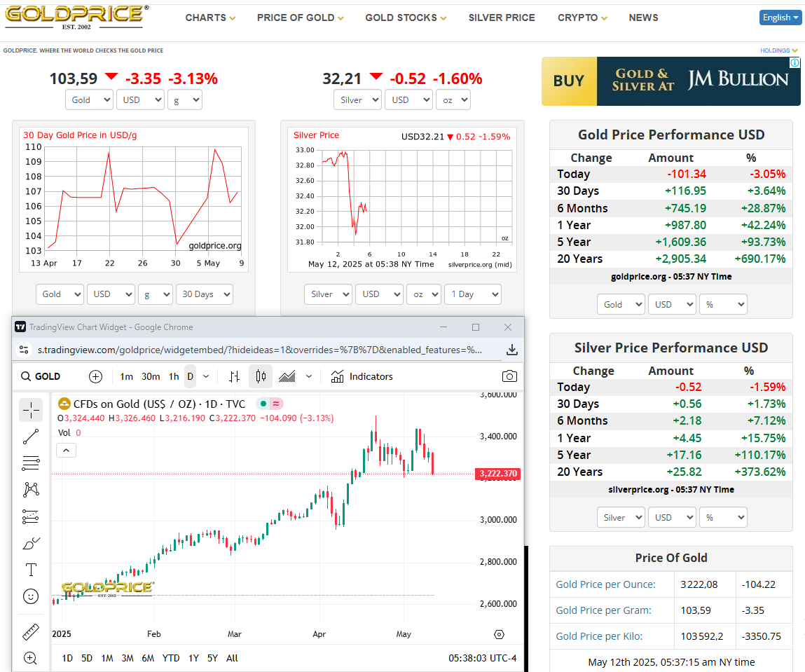This screenshot has height=672, width=805.
Task: Select the crosshair cursor tool
Action: (30, 410)
